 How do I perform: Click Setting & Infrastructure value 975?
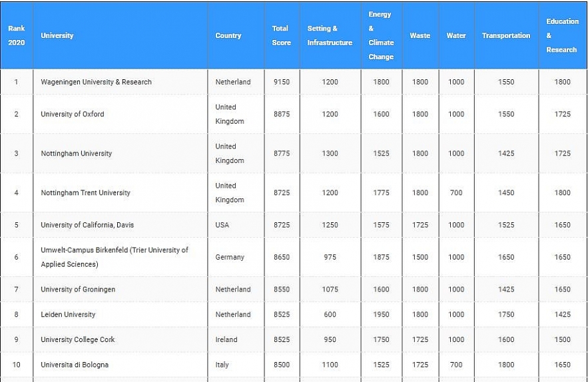(330, 257)
